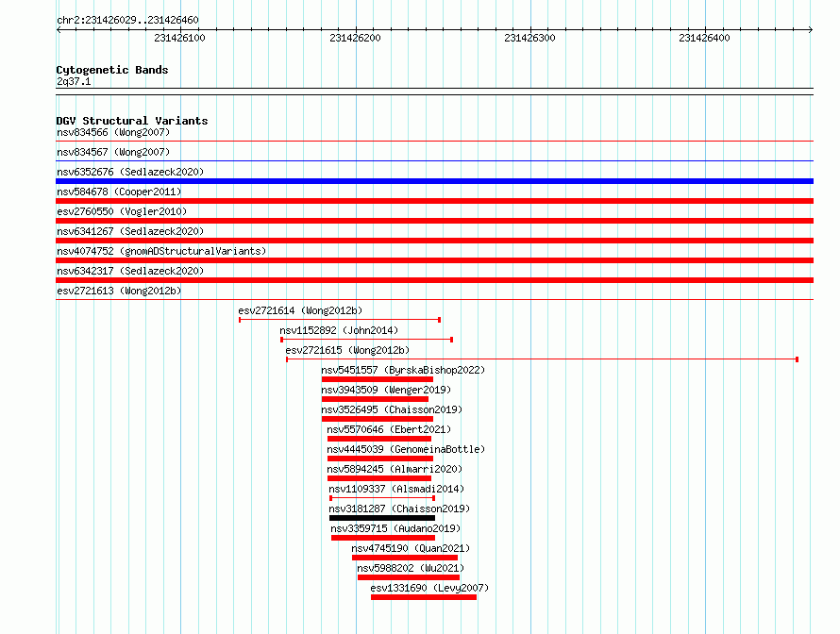
Task: Click the 2q37.1 cytogenetic band label
Action: click(x=74, y=81)
